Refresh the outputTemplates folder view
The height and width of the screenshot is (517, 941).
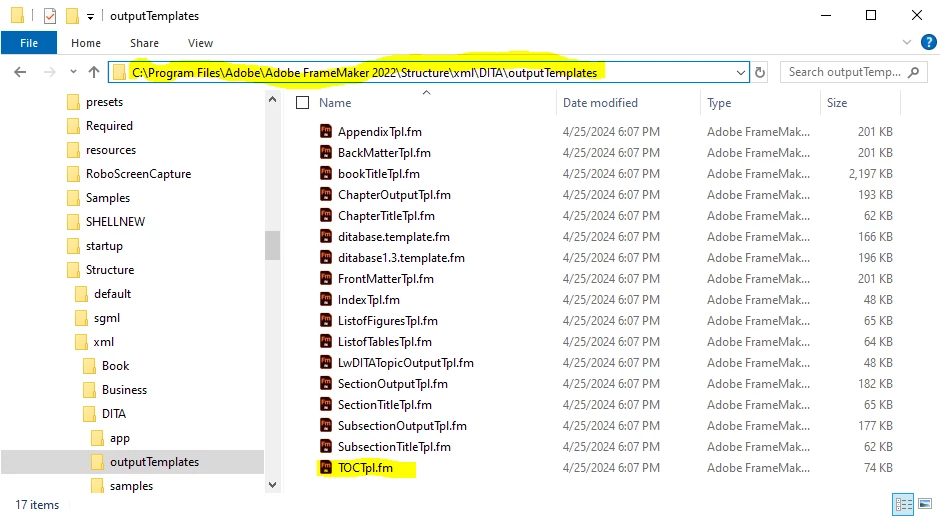click(760, 72)
